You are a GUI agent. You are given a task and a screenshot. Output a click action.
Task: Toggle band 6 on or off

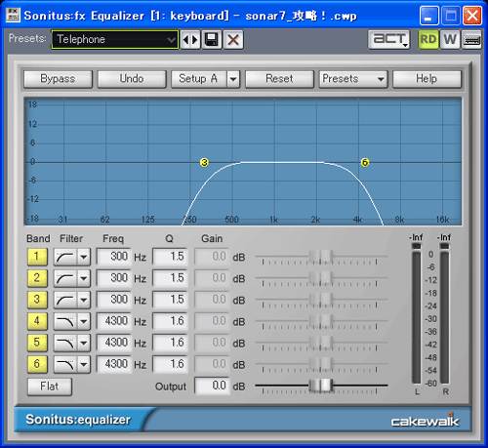[37, 364]
